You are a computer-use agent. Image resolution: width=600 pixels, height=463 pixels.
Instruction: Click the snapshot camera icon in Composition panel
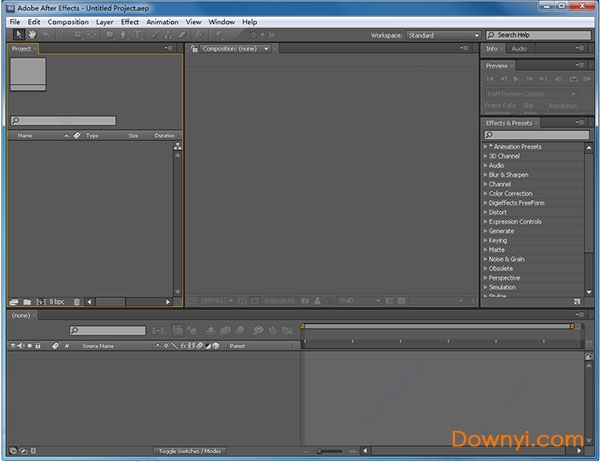[305, 301]
